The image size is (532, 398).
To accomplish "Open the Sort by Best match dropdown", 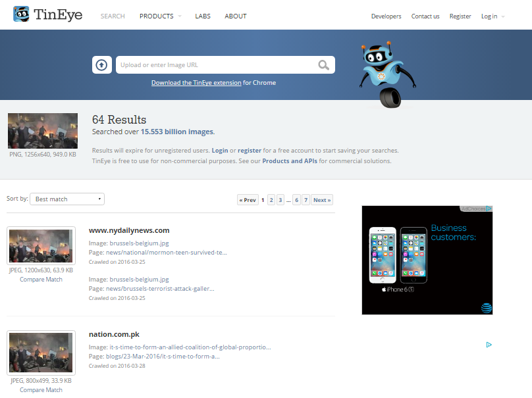I will pyautogui.click(x=67, y=199).
